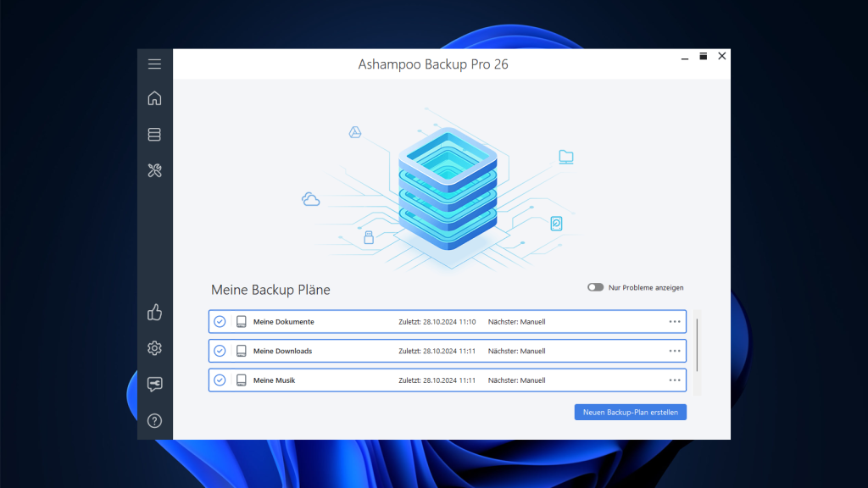
Task: Click Zuletzt 28.10.2024 11:10 timestamp
Action: pos(437,321)
